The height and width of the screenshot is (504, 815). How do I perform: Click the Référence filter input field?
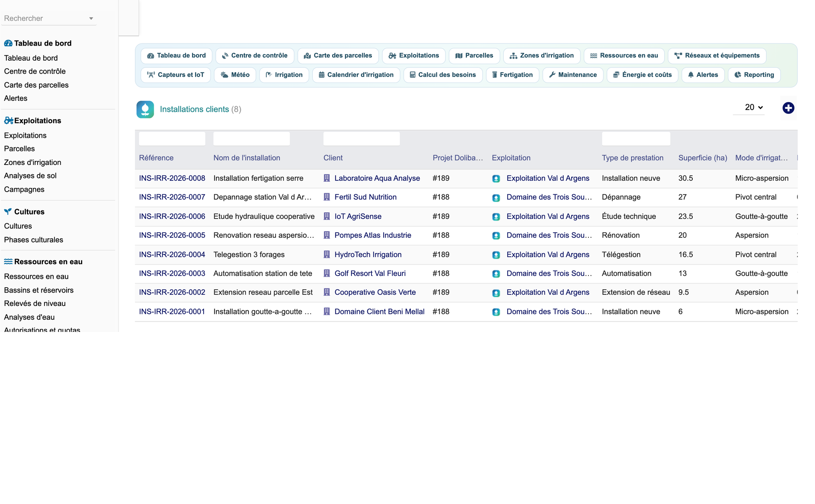(172, 139)
